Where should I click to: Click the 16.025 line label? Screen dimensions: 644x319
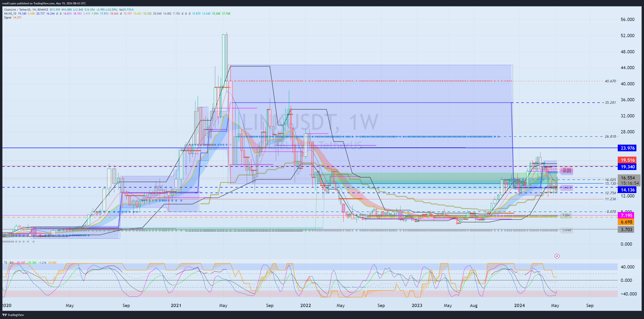[610, 180]
